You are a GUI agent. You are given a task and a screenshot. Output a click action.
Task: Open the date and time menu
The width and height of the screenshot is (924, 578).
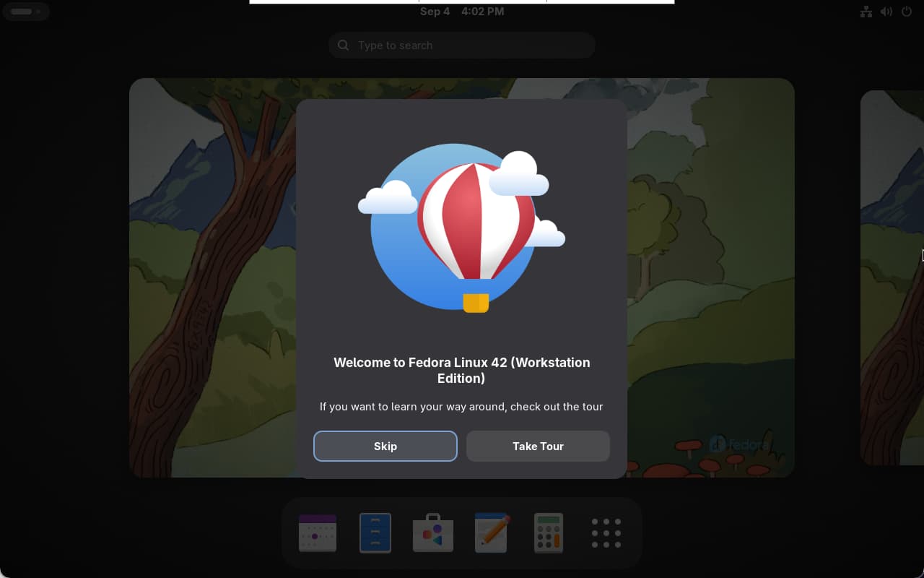point(462,12)
